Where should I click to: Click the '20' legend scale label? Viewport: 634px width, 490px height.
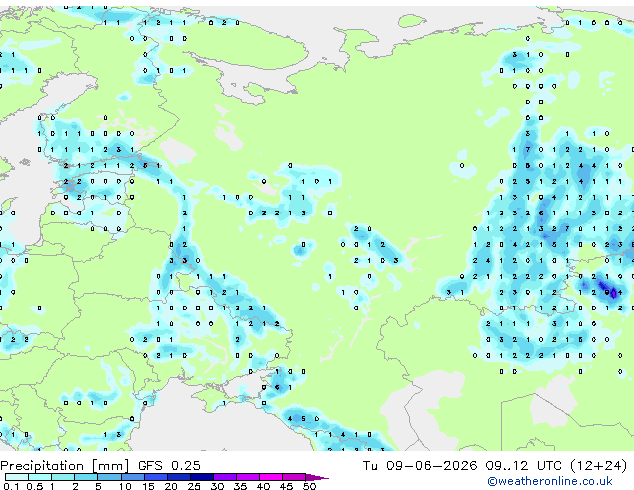click(171, 486)
